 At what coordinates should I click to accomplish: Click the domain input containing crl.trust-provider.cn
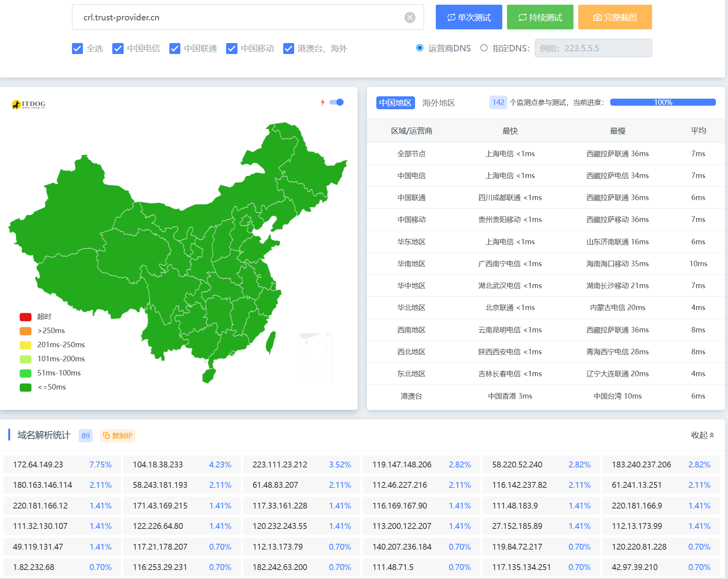pyautogui.click(x=239, y=17)
